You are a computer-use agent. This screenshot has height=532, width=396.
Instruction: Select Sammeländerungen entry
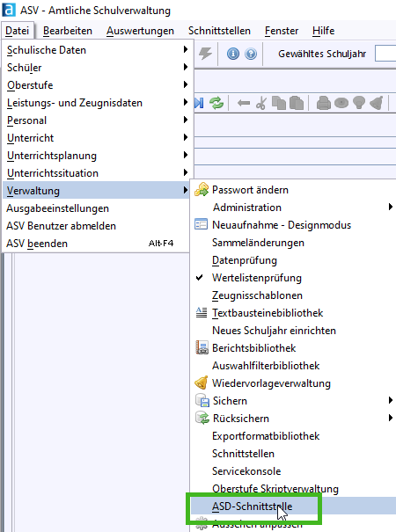pyautogui.click(x=294, y=243)
